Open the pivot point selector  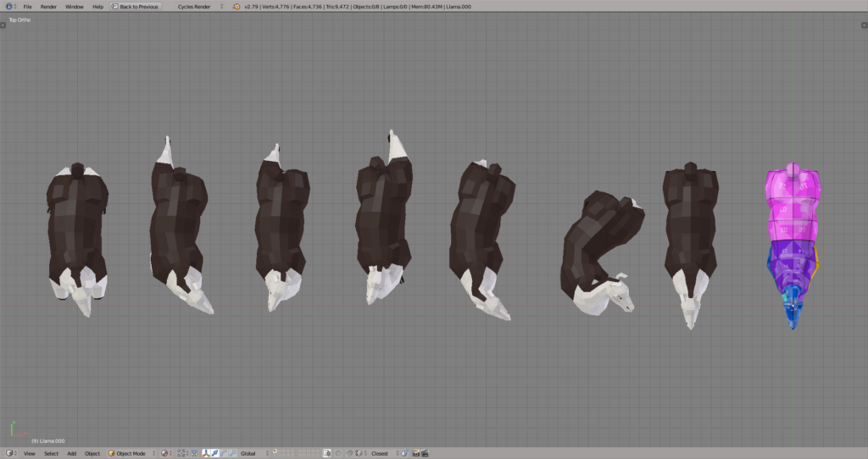tap(183, 453)
